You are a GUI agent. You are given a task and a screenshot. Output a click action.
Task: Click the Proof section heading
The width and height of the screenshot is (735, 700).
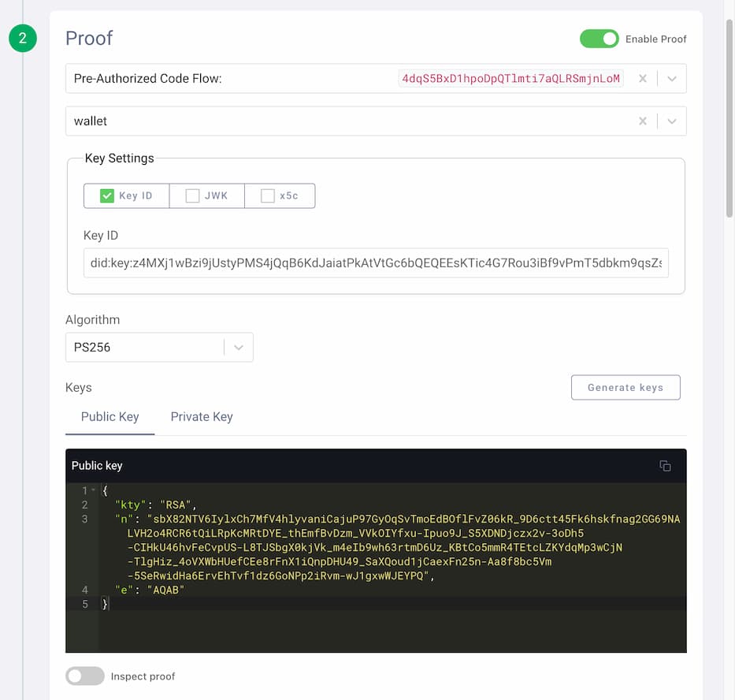[89, 38]
